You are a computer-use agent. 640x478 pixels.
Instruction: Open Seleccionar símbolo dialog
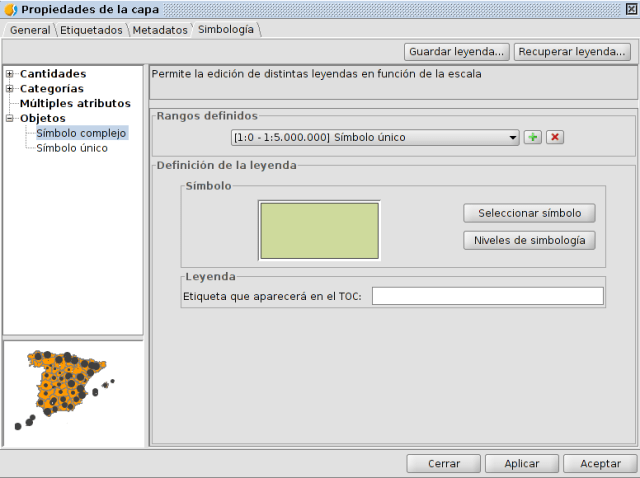point(529,213)
